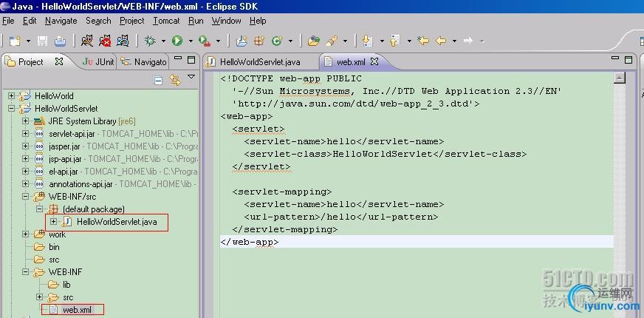Click the New Java Project toolbar icon
The width and height of the screenshot is (644, 318).
241,41
